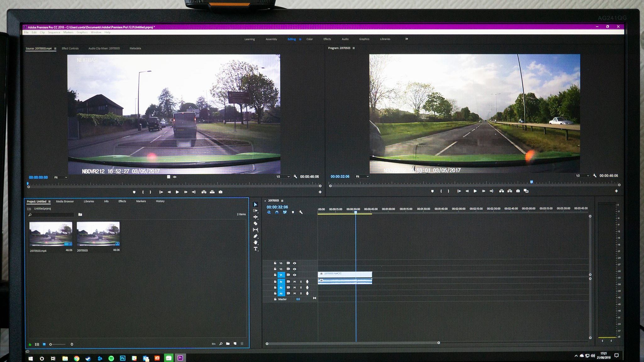Toggle Snap magnet icon in timeline
This screenshot has height=362, width=644.
coord(277,212)
